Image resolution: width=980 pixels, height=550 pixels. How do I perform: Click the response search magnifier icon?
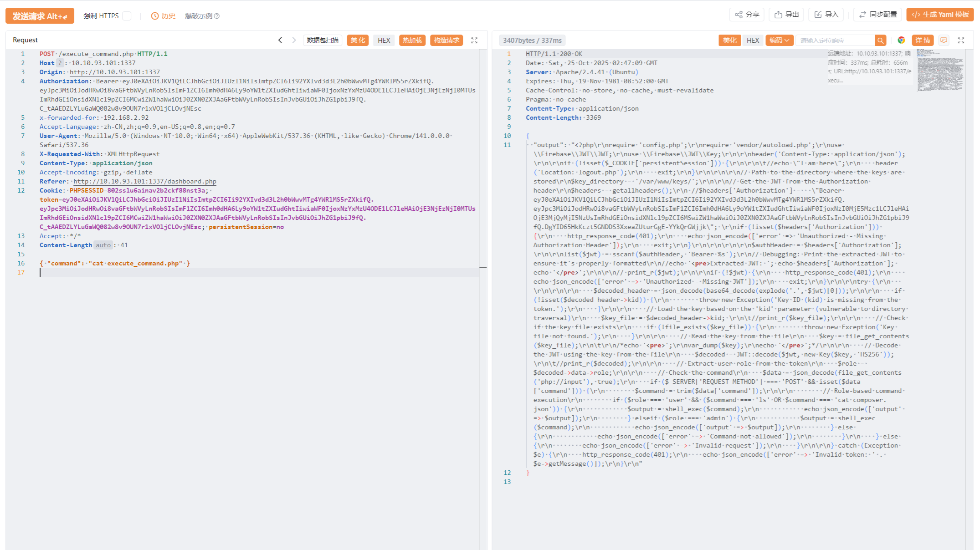tap(881, 41)
